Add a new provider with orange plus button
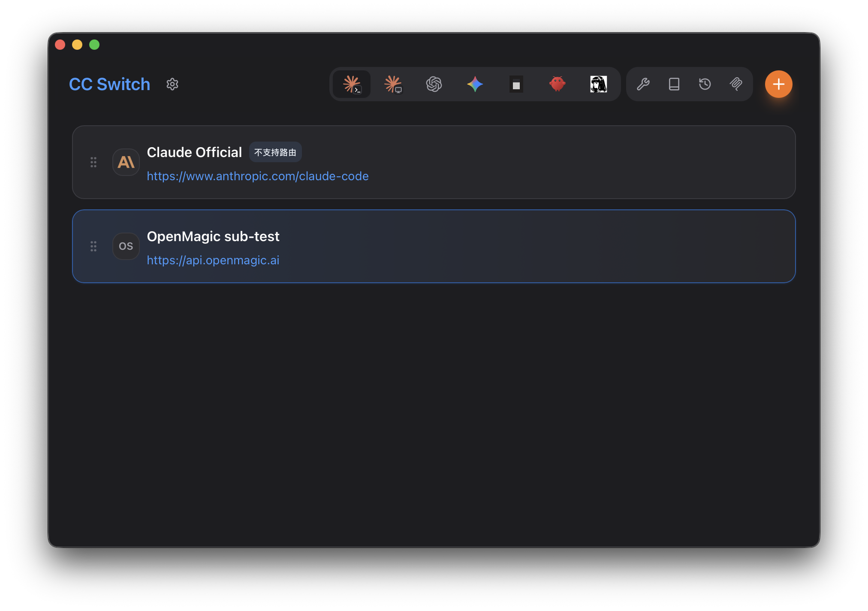 click(779, 84)
